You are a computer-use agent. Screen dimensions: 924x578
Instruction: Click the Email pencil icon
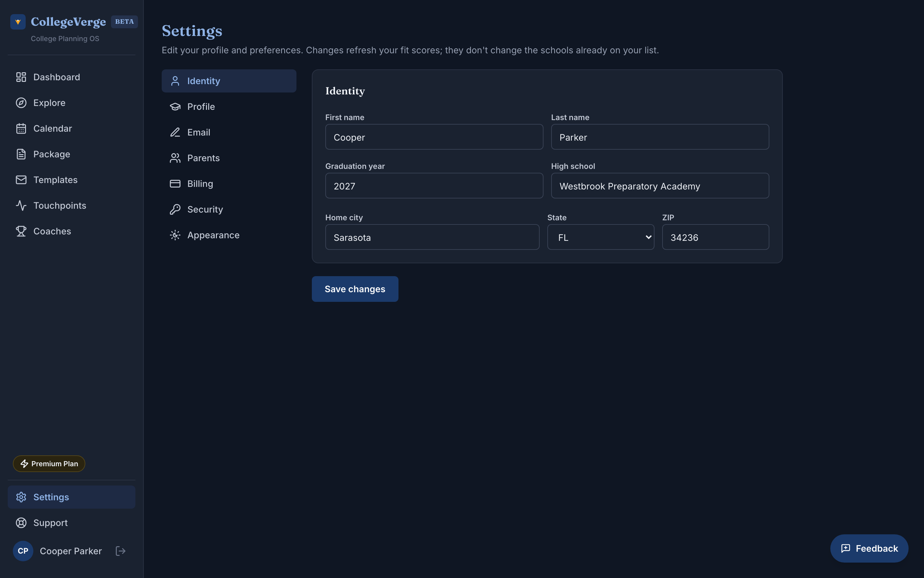(175, 132)
